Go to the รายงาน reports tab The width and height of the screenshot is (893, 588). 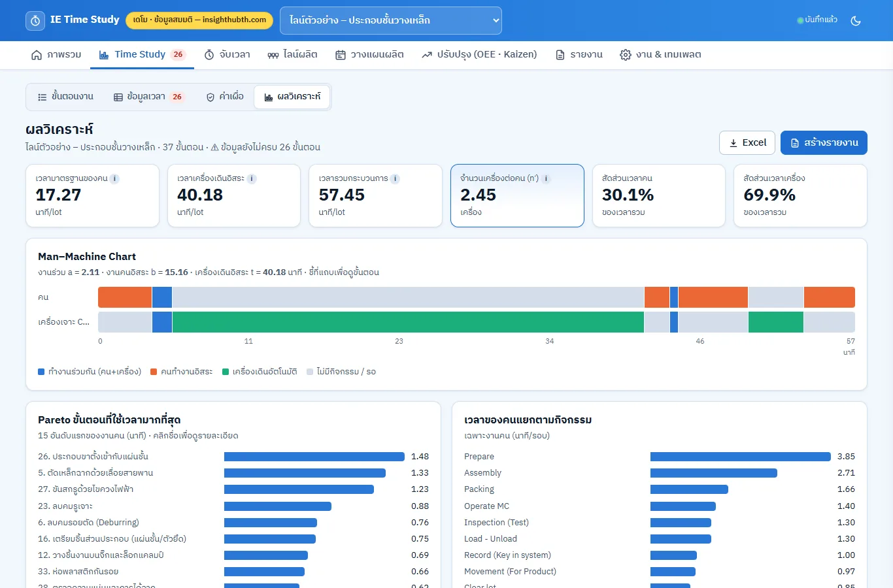(579, 55)
